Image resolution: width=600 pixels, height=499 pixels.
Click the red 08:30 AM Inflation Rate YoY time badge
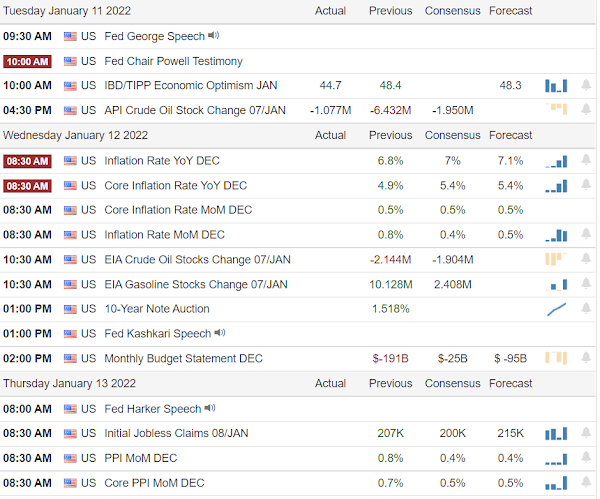pyautogui.click(x=27, y=160)
